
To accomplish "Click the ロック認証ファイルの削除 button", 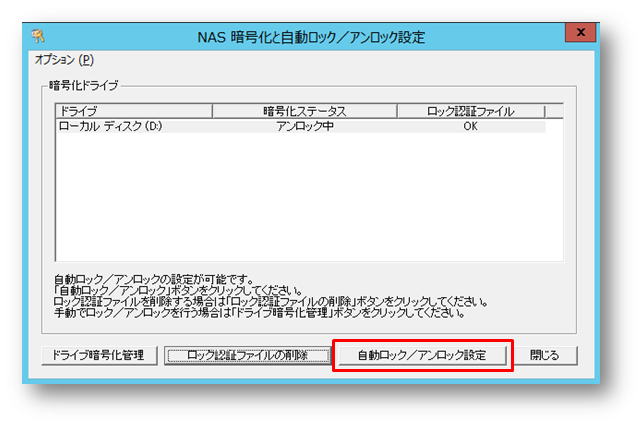I will tap(247, 355).
